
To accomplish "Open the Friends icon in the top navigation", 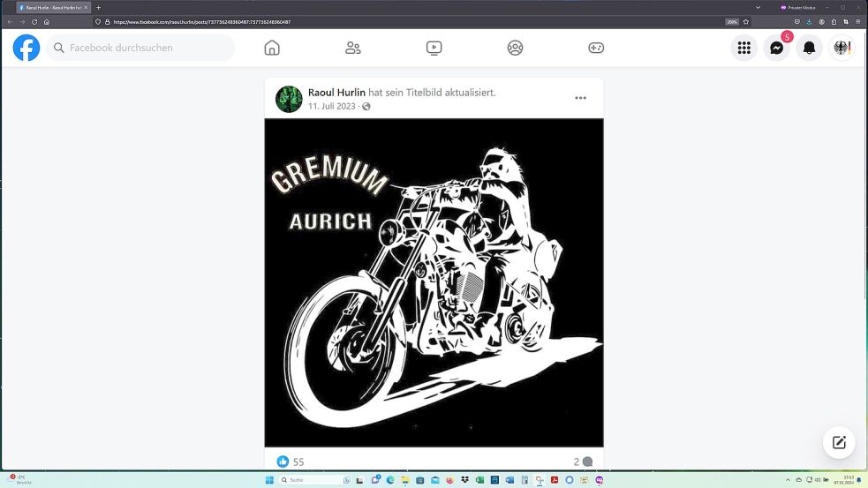I will [x=352, y=48].
